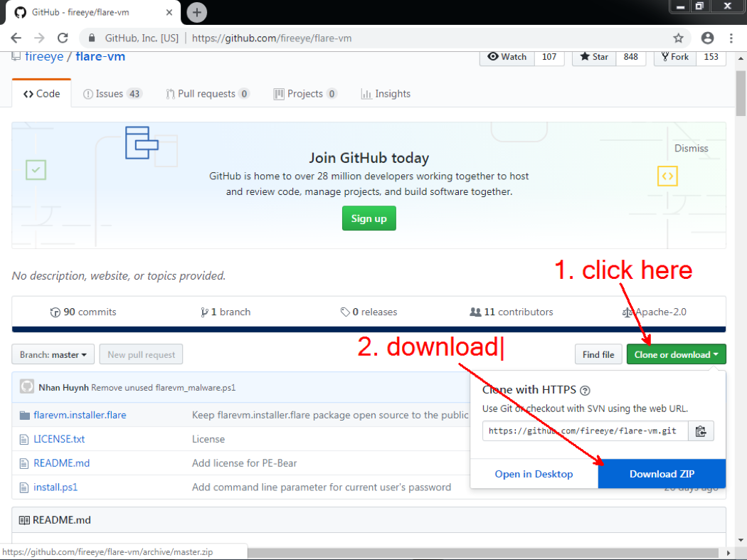Star the flare-vm repository

[x=595, y=57]
